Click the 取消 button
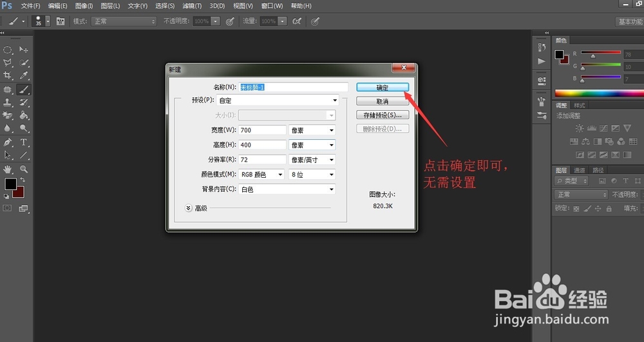This screenshot has width=644, height=342. tap(383, 101)
